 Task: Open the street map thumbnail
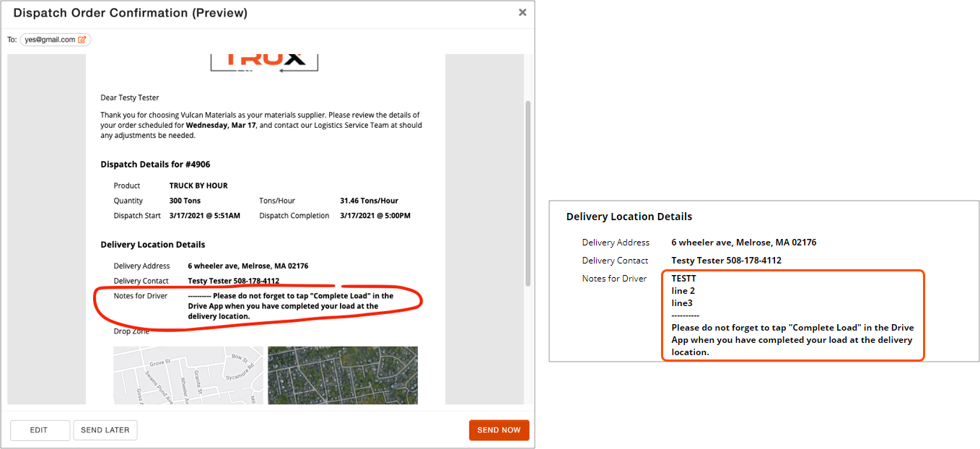click(188, 375)
